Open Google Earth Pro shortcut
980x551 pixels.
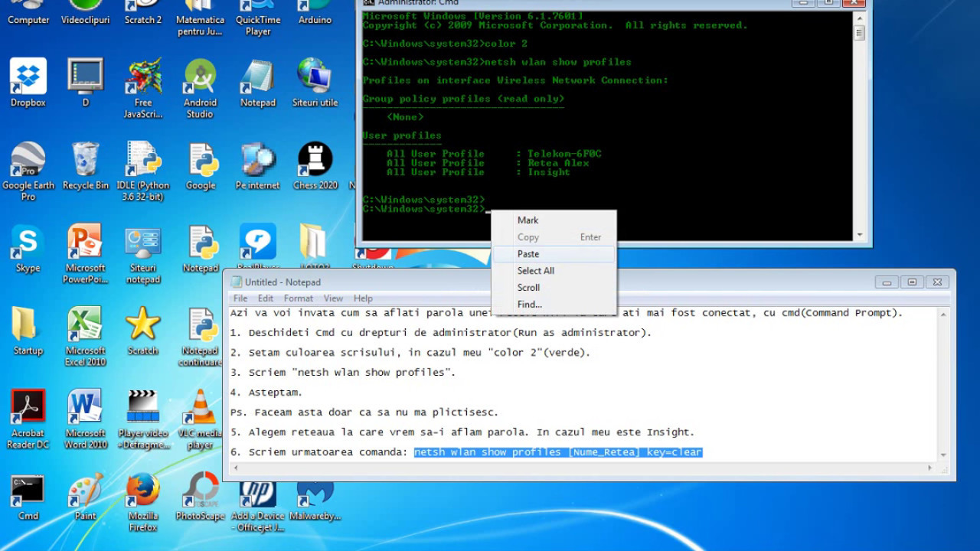point(28,171)
